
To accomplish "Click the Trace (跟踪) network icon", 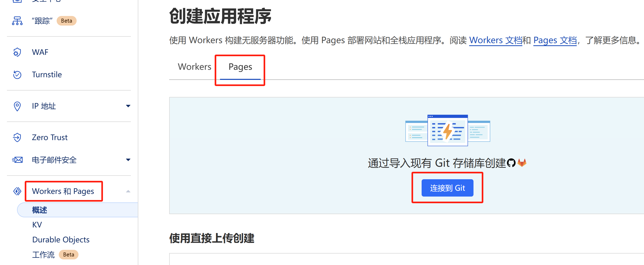I will click(17, 21).
